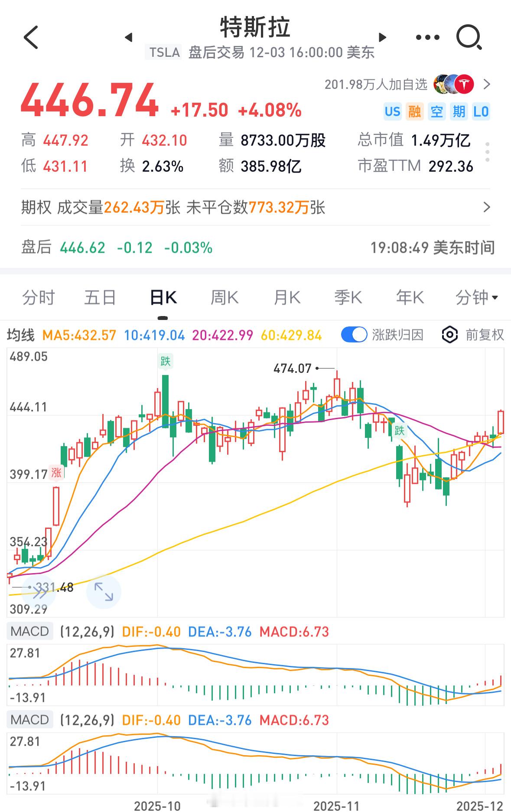
Task: Tap the TSLA ticker label
Action: coord(164,52)
